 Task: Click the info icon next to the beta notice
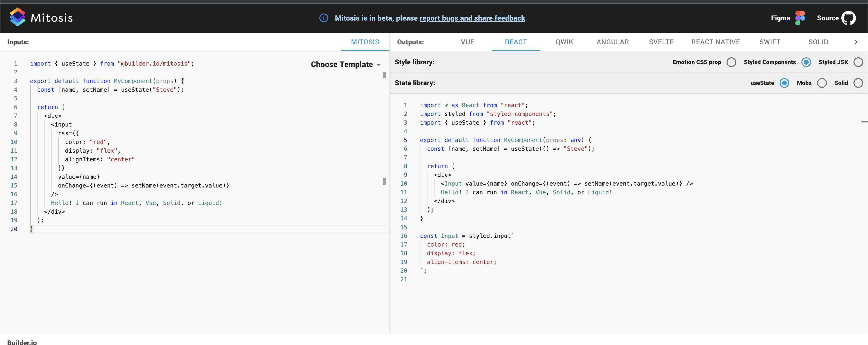pyautogui.click(x=324, y=18)
